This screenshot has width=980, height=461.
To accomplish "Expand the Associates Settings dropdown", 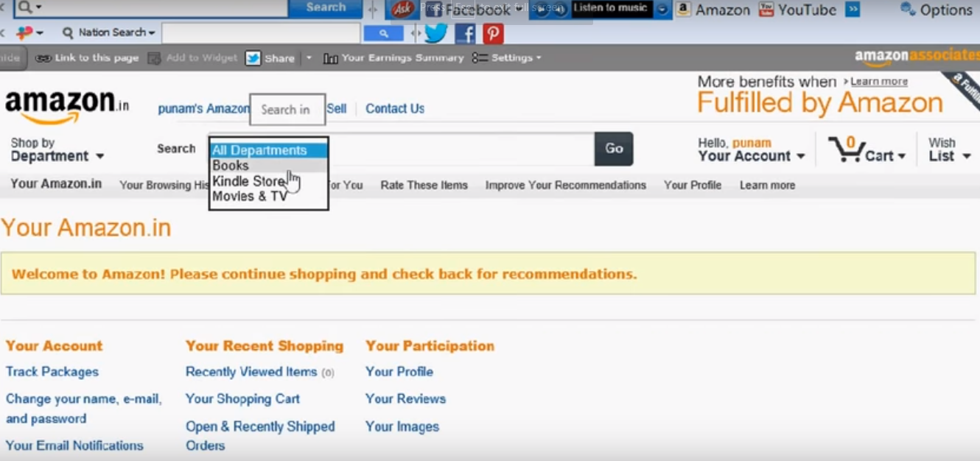I will 539,58.
